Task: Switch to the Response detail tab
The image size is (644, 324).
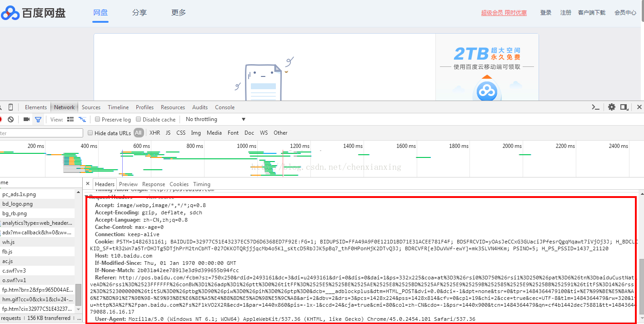Action: pos(154,184)
